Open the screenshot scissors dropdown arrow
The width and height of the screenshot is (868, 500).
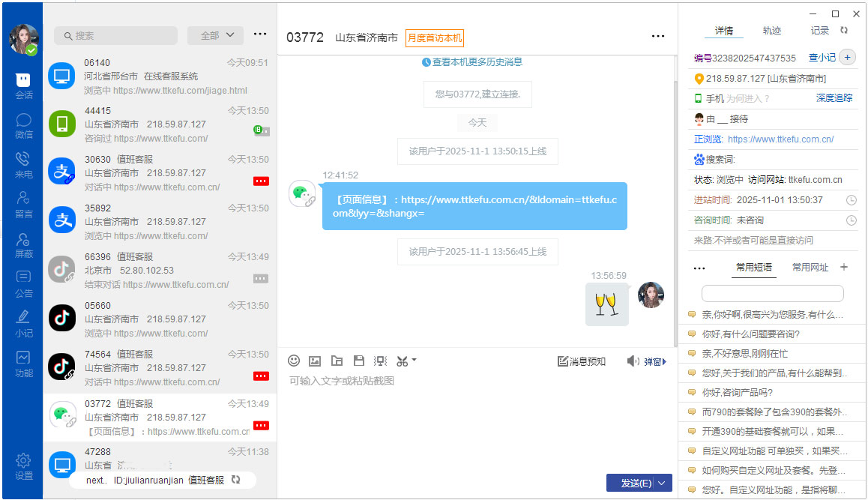tap(414, 361)
